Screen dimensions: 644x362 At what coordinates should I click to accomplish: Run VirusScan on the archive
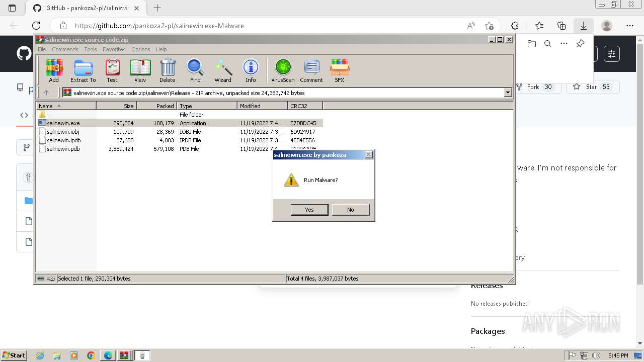coord(283,70)
